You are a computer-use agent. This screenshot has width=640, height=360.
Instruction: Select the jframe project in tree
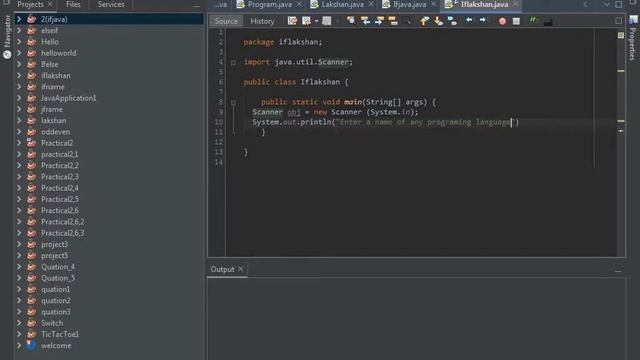pos(52,109)
